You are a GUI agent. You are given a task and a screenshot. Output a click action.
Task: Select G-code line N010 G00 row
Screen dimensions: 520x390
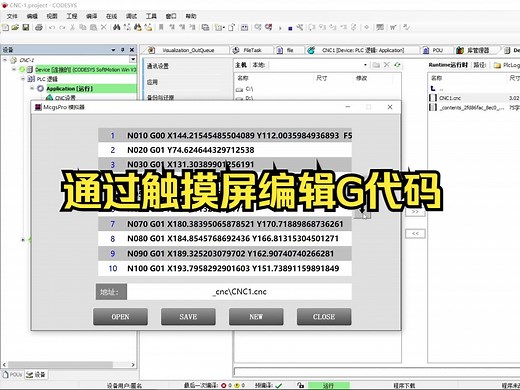pos(225,135)
